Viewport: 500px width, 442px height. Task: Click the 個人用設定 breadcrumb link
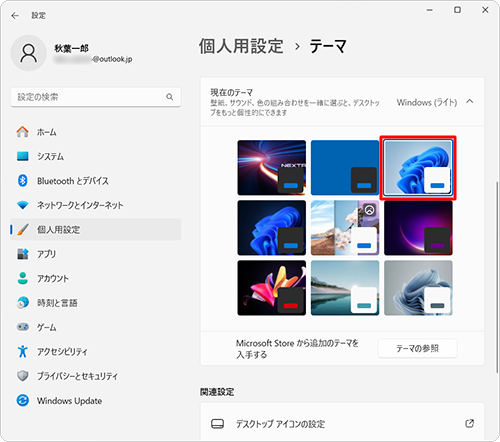[x=241, y=46]
